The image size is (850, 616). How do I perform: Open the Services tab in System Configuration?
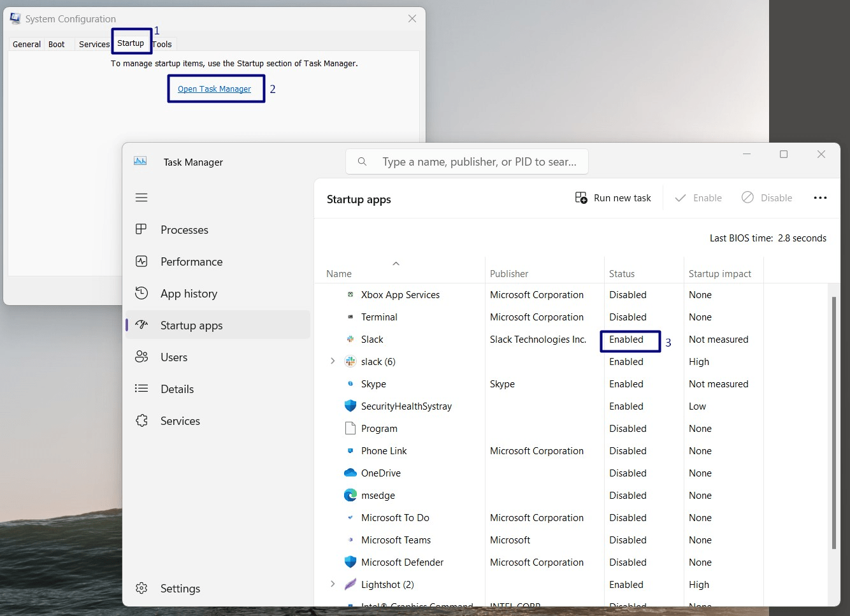coord(94,44)
